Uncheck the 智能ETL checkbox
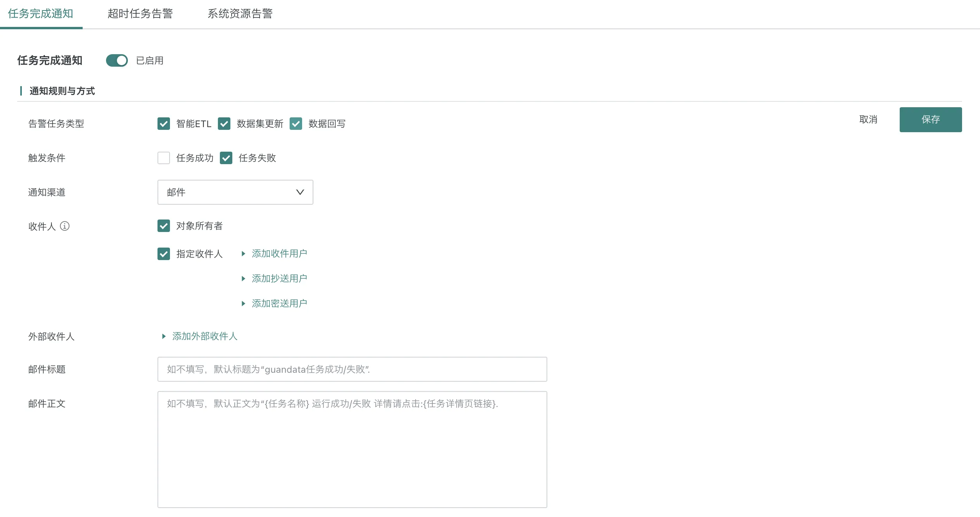This screenshot has width=980, height=517. (x=164, y=124)
